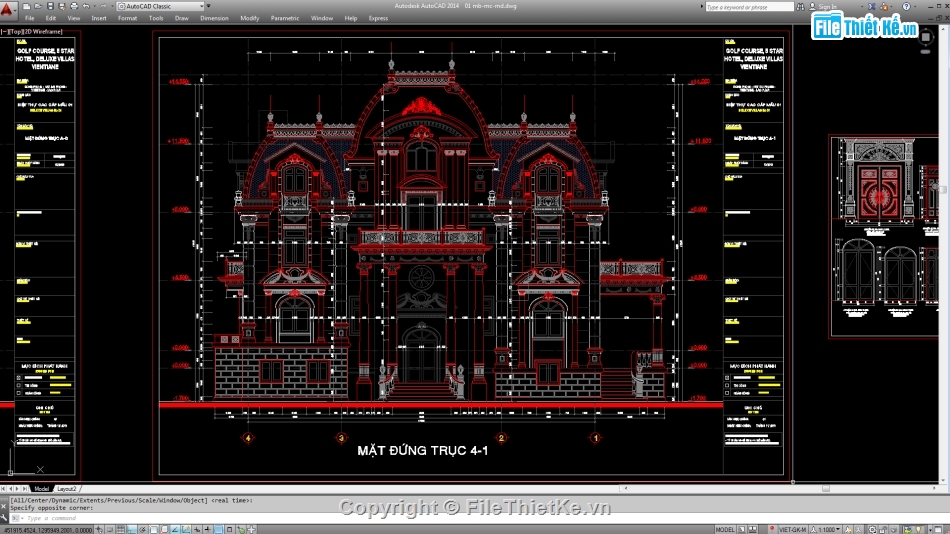Open the Tools menu
This screenshot has width=950, height=534.
[156, 18]
